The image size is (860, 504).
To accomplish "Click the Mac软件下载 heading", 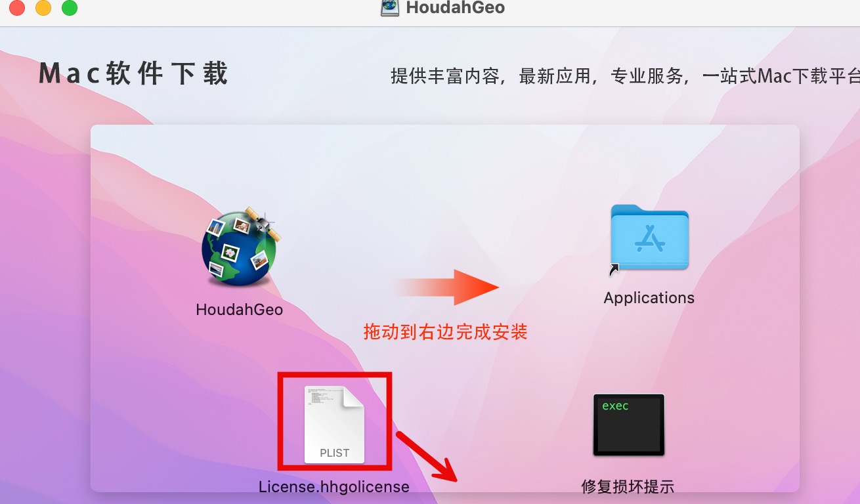I will pyautogui.click(x=133, y=73).
